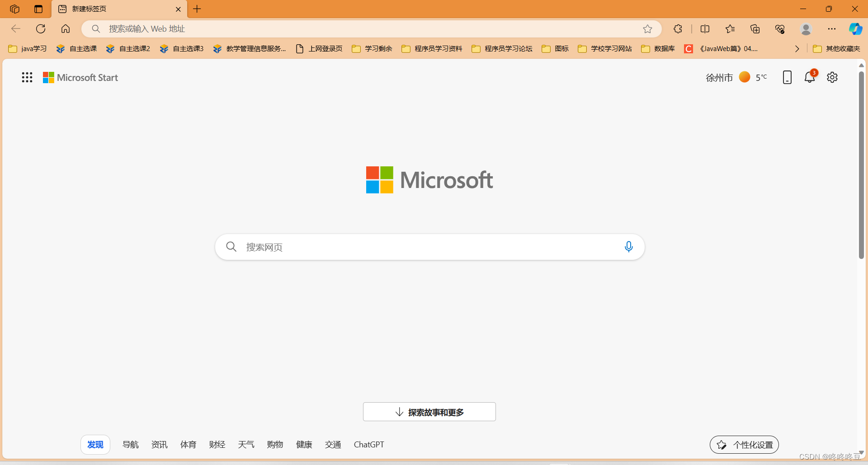Close the 新建标签页 tab
Image resolution: width=868 pixels, height=465 pixels.
click(x=178, y=9)
